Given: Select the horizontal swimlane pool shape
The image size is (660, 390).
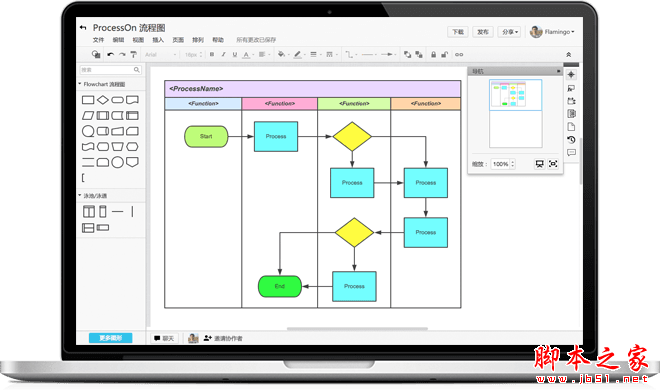Looking at the screenshot, I should click(88, 228).
